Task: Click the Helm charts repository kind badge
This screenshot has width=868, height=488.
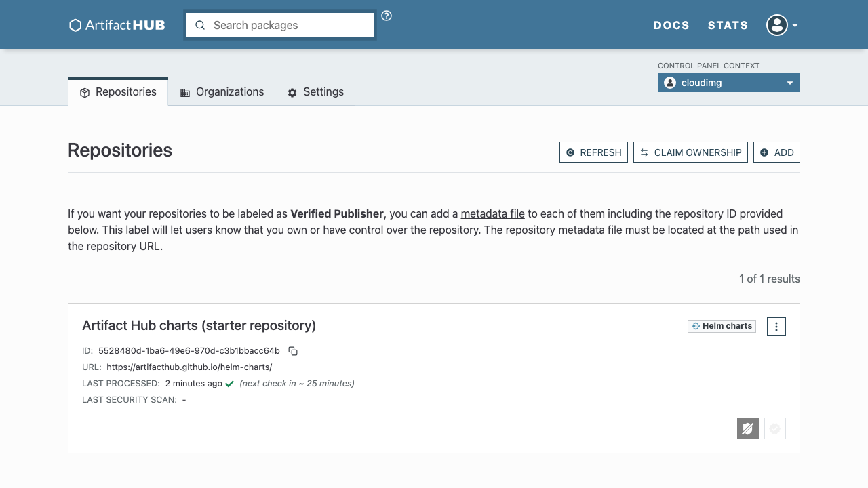Action: (x=722, y=326)
